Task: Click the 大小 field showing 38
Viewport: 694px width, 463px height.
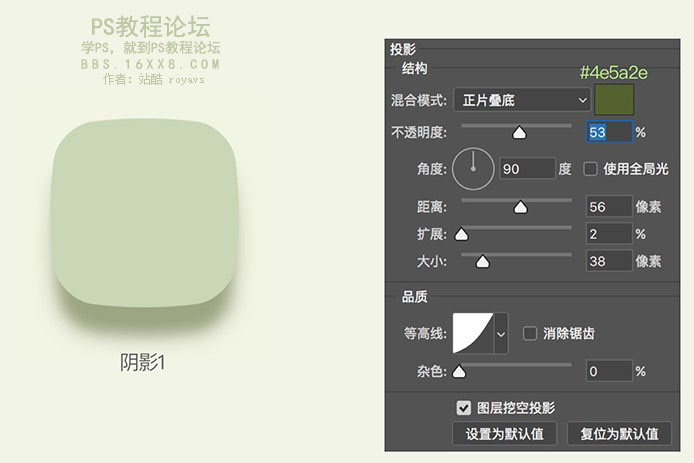Action: pos(609,261)
